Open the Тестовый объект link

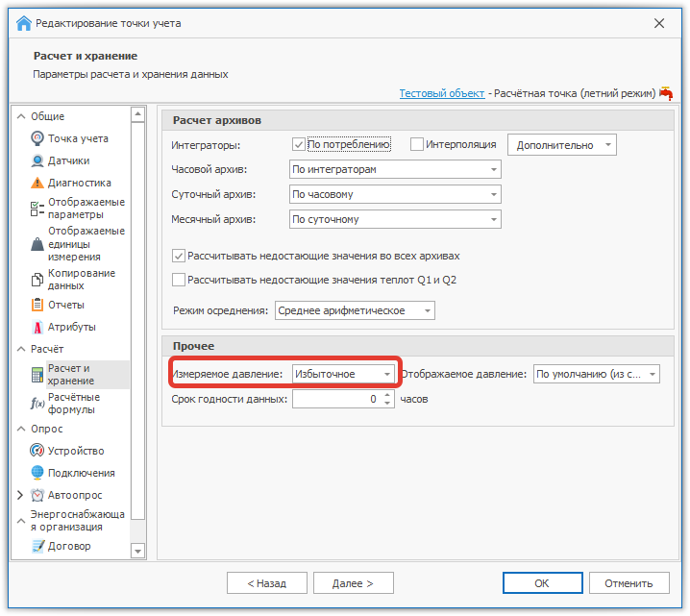(x=441, y=93)
